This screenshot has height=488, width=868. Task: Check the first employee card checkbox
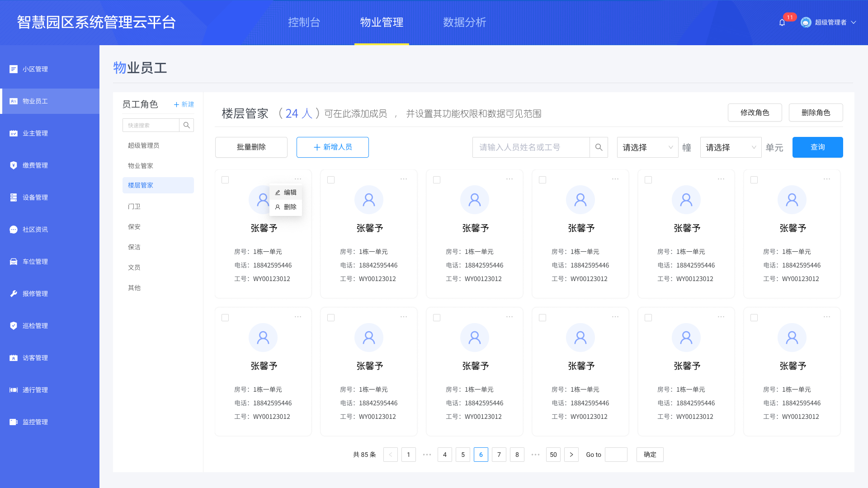225,179
